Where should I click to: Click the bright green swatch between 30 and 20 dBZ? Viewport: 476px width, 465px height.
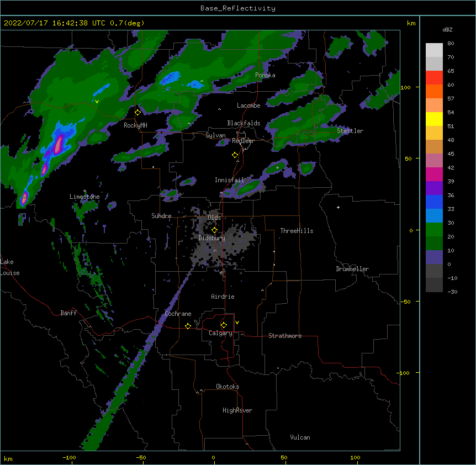pos(434,230)
